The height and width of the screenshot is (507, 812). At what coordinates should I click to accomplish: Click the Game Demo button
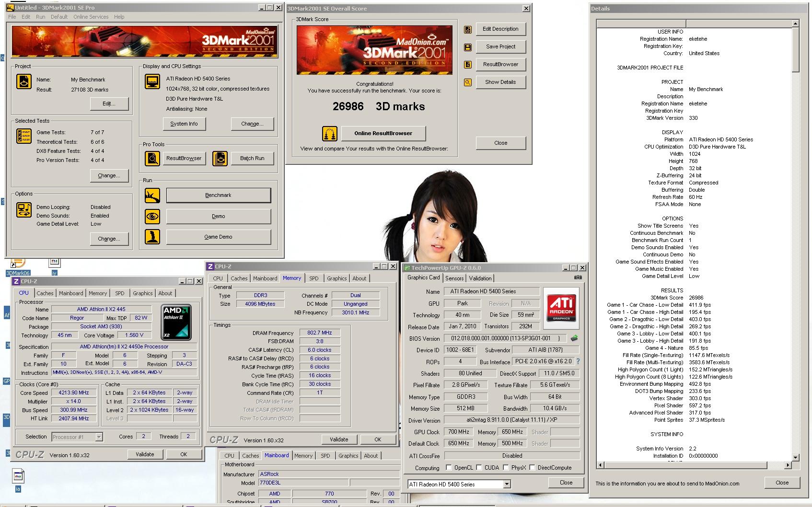(219, 237)
